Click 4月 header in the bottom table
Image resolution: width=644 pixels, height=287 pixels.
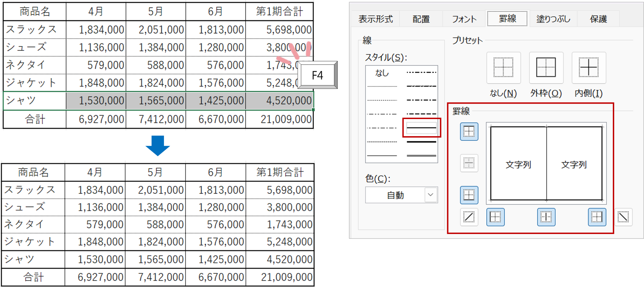pos(95,172)
